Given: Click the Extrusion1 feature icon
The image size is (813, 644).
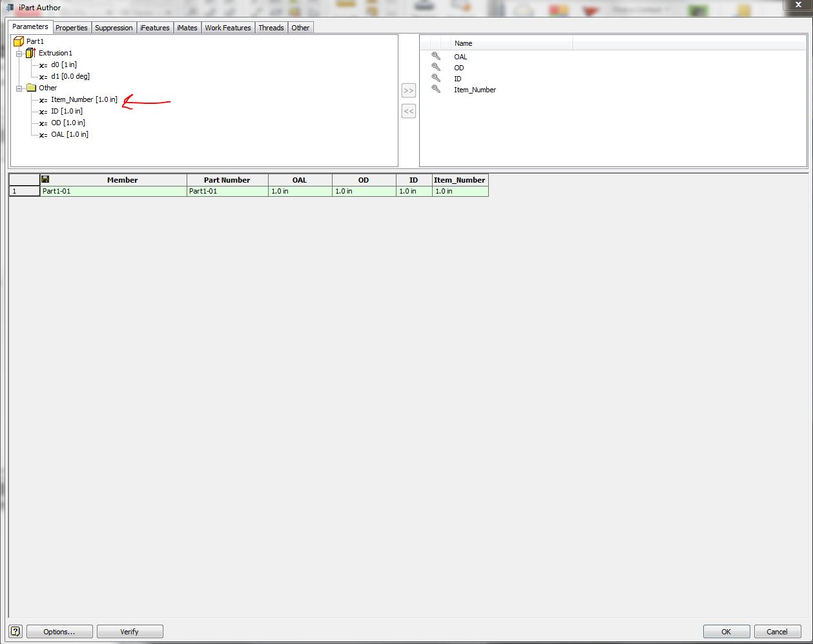Looking at the screenshot, I should point(30,53).
